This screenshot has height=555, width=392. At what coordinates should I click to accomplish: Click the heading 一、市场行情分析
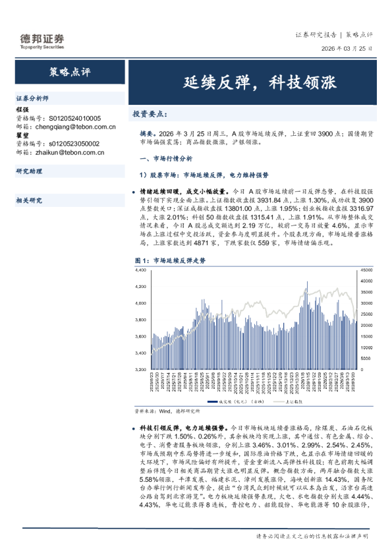(x=166, y=159)
